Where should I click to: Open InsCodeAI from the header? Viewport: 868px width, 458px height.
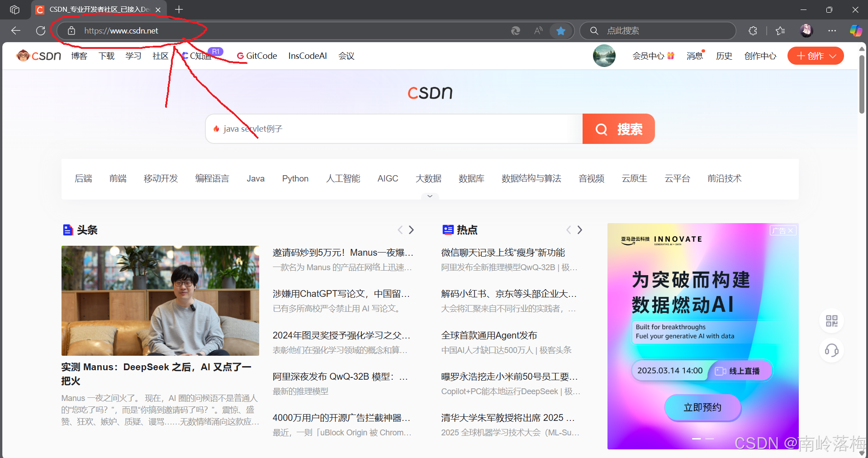coord(308,56)
